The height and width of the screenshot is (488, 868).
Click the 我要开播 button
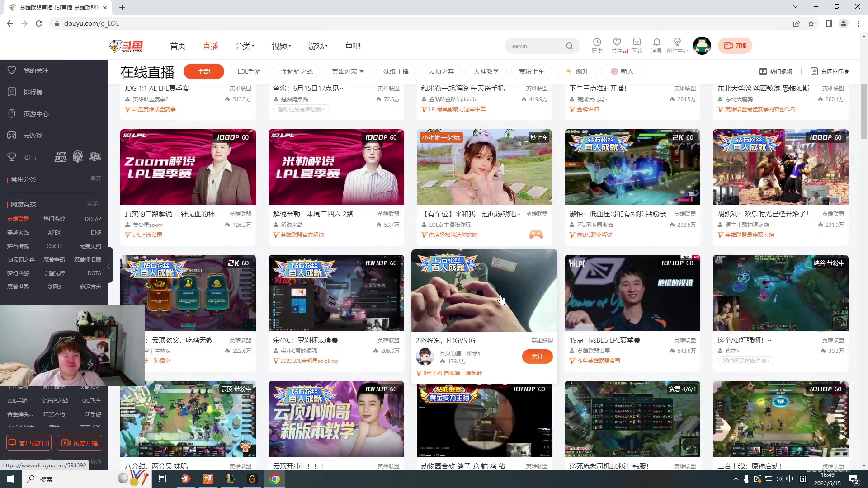pyautogui.click(x=80, y=443)
